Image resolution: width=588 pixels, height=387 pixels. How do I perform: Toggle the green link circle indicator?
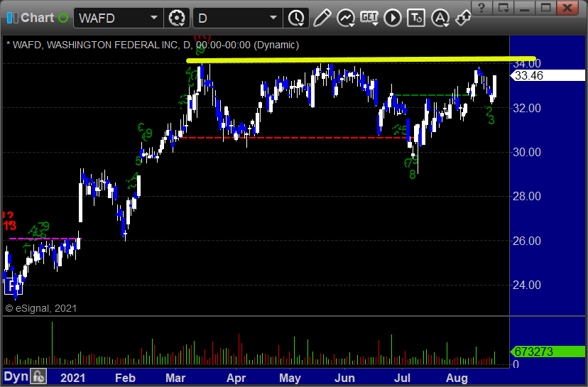pyautogui.click(x=63, y=18)
